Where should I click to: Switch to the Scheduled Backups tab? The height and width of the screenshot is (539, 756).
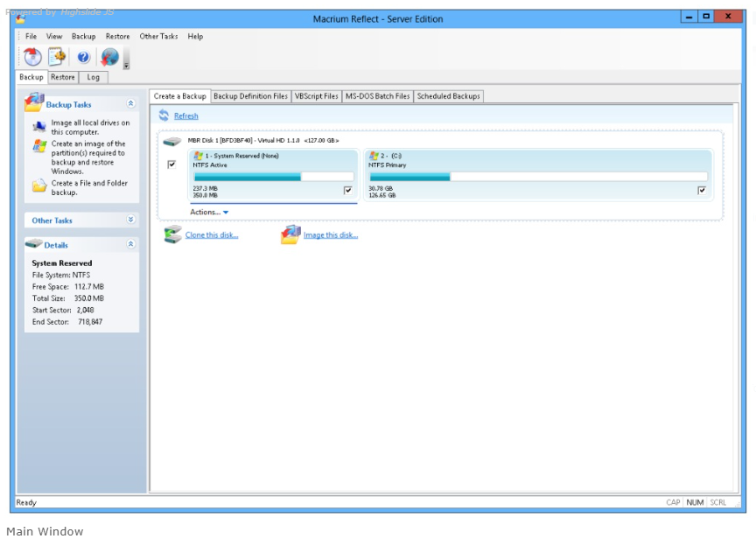(448, 97)
